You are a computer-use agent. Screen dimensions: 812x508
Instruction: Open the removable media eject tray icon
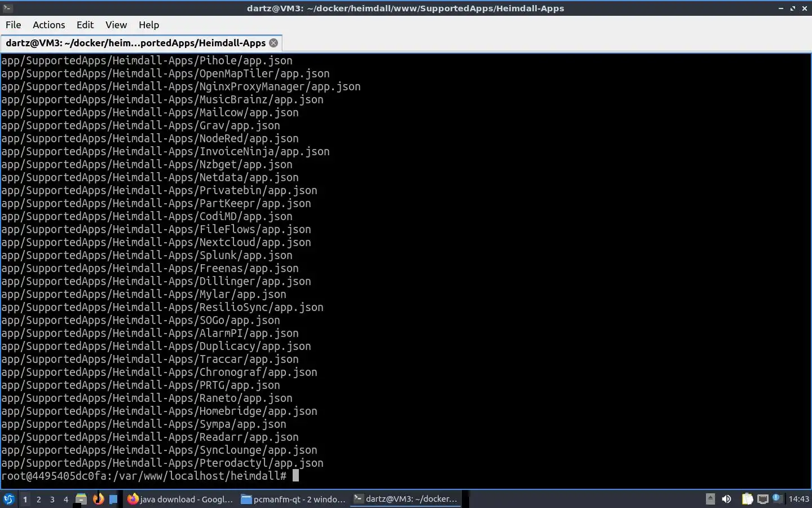click(x=710, y=499)
